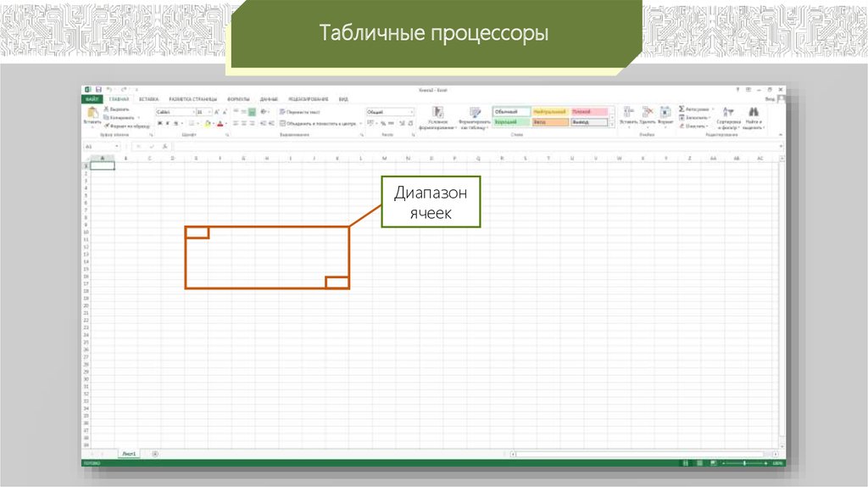
Task: Click the vertical scrollbar of the sheet
Action: (782, 303)
